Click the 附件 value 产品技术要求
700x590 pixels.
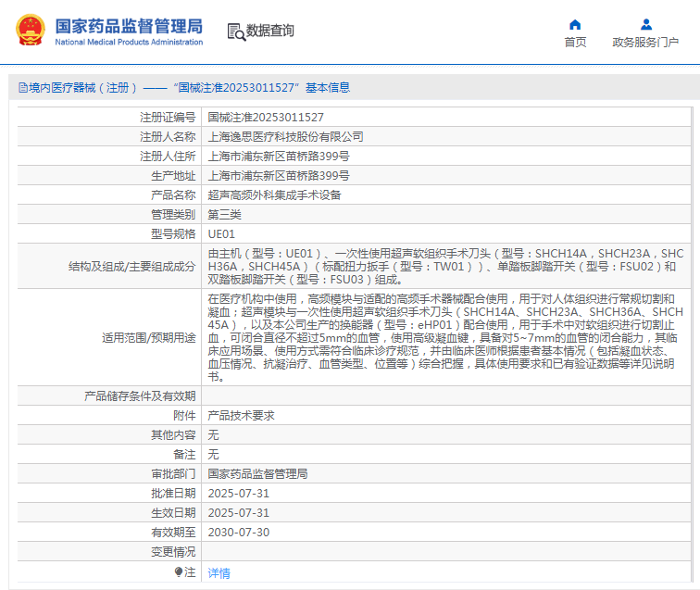(x=241, y=416)
